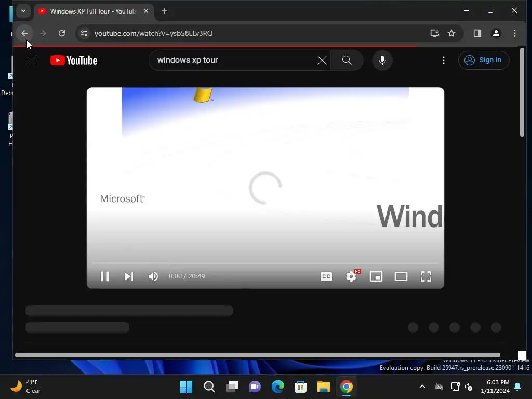Clear the YouTube search query
The height and width of the screenshot is (399, 532).
[x=322, y=60]
